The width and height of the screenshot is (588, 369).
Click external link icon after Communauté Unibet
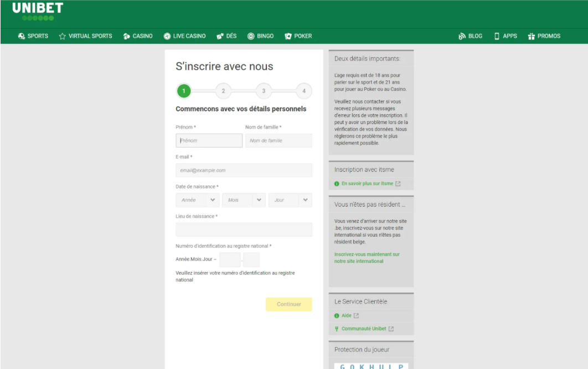coord(391,329)
